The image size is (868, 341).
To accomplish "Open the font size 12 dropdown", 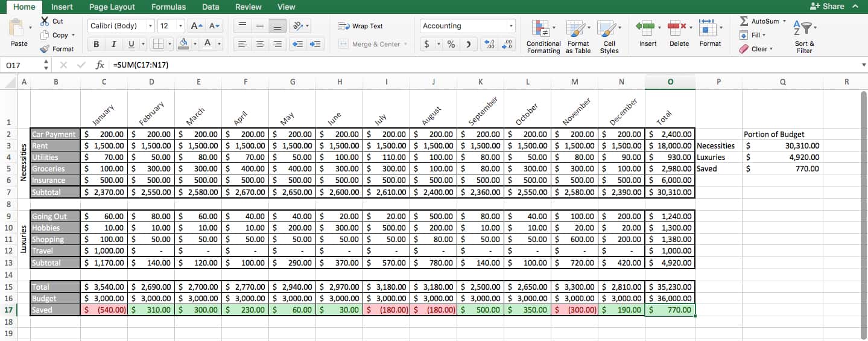I will pos(180,26).
